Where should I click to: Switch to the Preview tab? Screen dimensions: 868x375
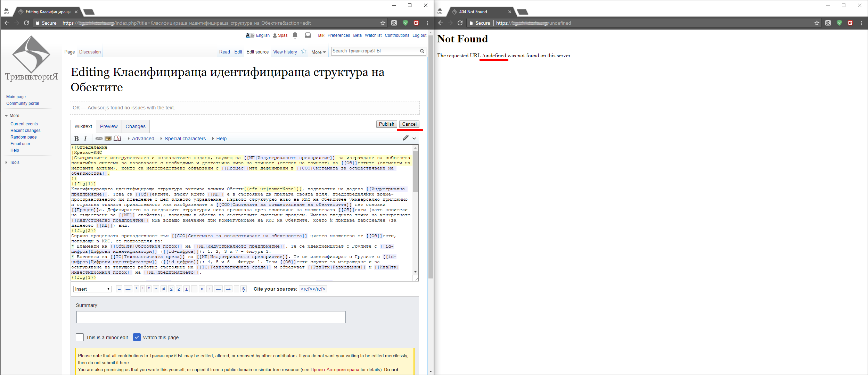click(109, 126)
